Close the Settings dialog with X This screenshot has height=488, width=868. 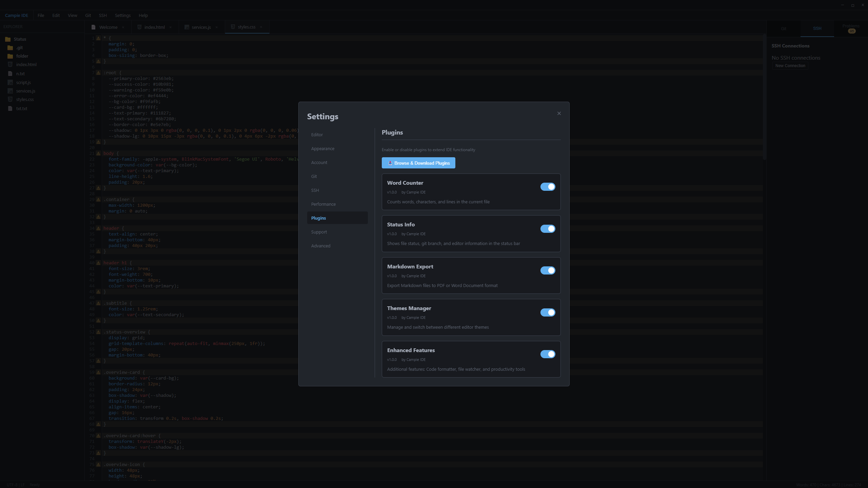(559, 114)
